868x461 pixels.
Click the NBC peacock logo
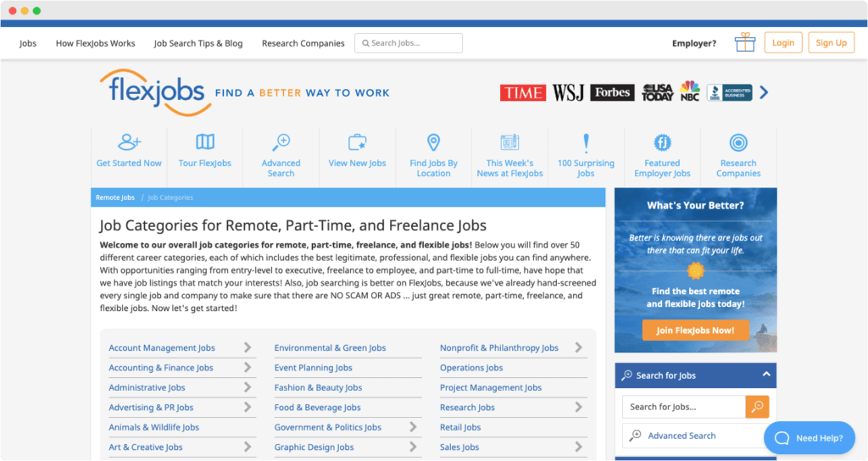coord(690,92)
